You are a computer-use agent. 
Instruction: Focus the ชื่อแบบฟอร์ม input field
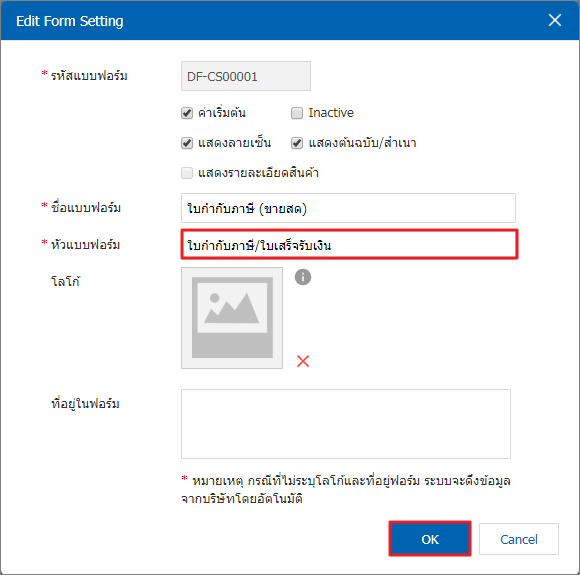(348, 208)
